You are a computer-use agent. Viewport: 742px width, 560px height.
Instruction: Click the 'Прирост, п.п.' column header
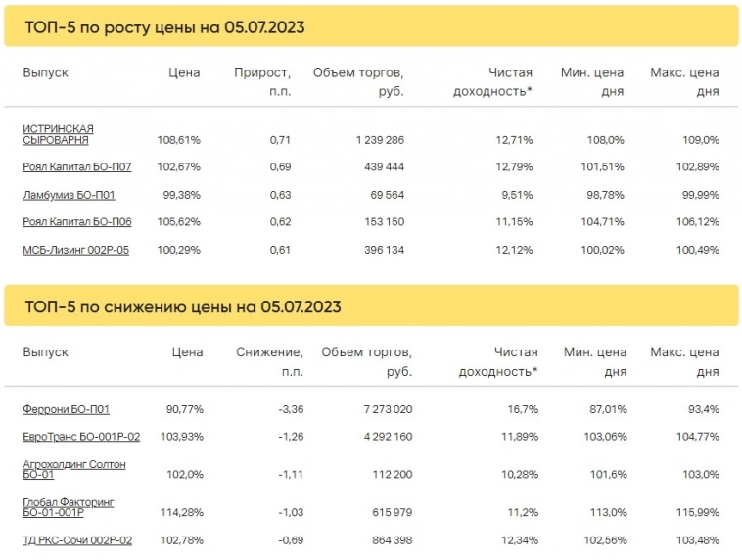[x=262, y=81]
